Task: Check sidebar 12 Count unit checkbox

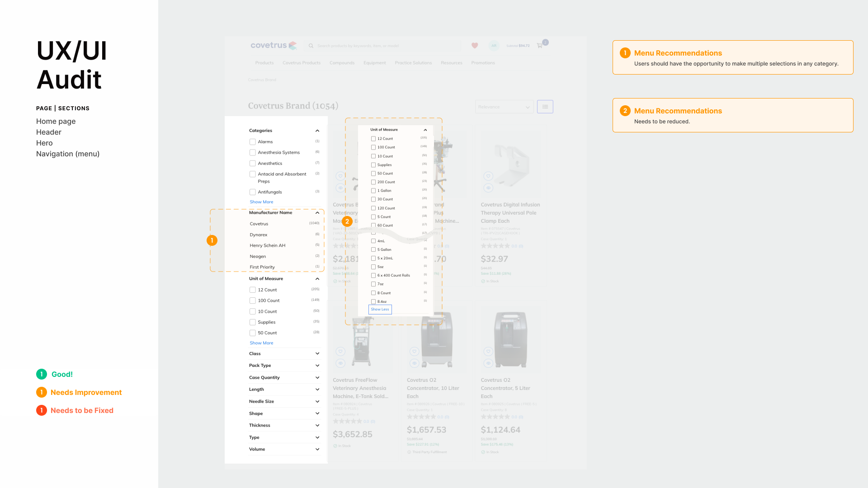Action: 253,290
